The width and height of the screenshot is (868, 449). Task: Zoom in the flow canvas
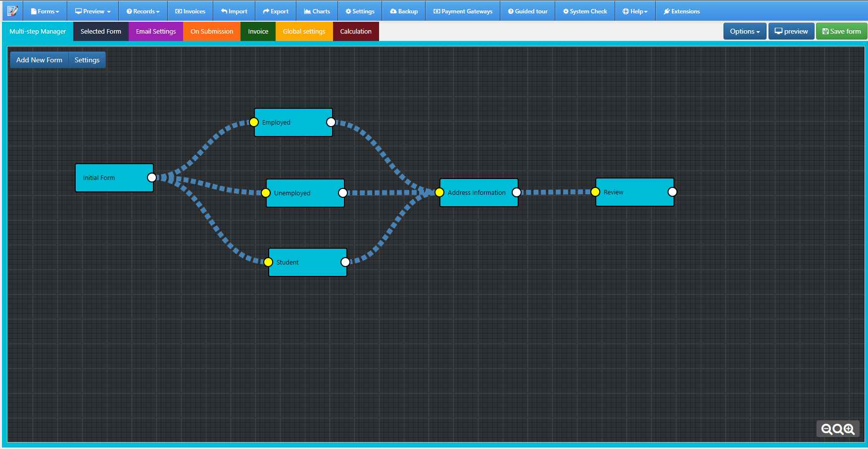(849, 429)
